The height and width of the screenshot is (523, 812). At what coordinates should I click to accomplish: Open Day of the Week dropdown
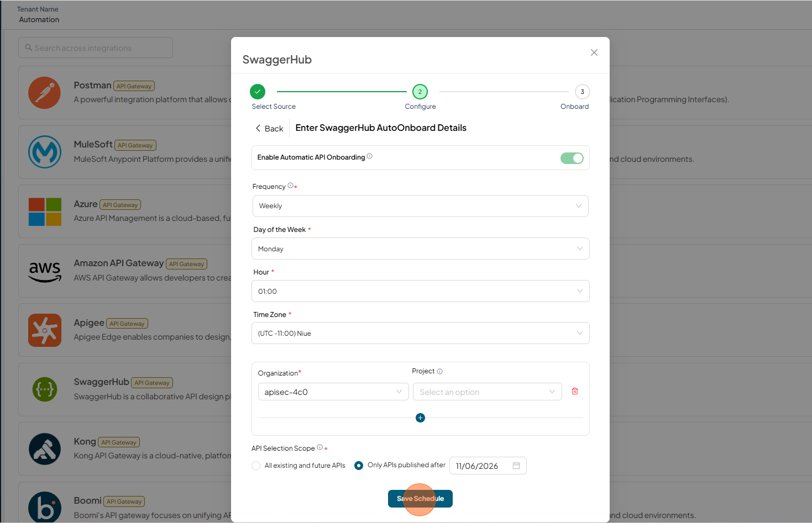pyautogui.click(x=421, y=249)
